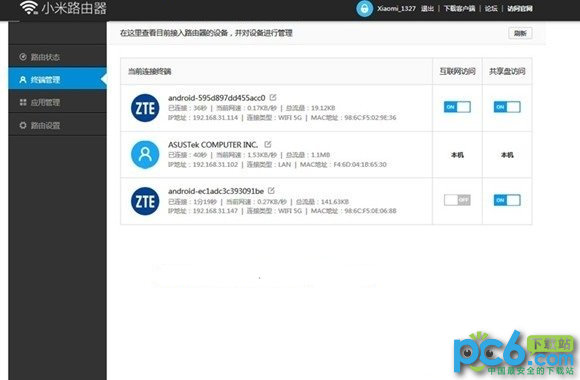Turn off shared disk for android-ec1adc3c393091be

click(x=507, y=200)
